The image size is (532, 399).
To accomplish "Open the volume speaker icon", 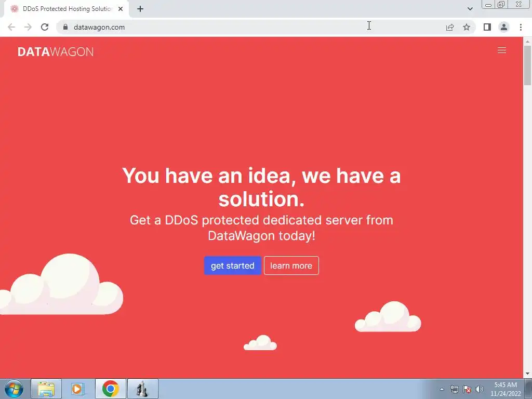I will [x=479, y=389].
